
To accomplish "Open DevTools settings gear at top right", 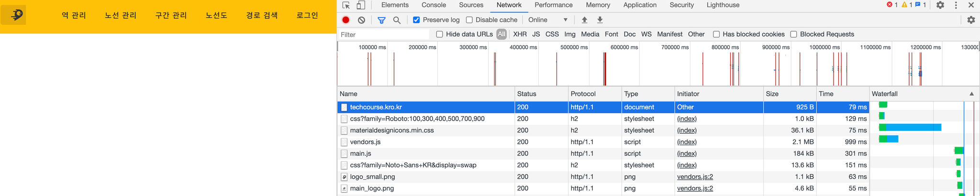I will tap(940, 5).
